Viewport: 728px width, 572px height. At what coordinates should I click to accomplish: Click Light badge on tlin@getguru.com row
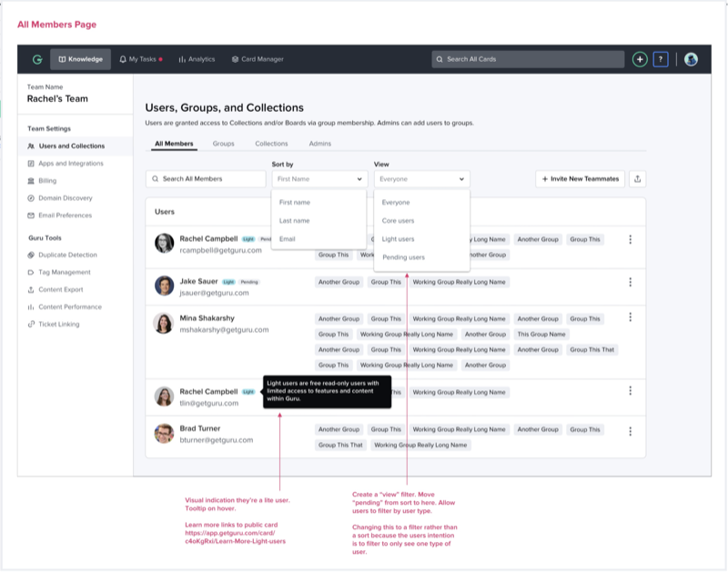click(248, 392)
